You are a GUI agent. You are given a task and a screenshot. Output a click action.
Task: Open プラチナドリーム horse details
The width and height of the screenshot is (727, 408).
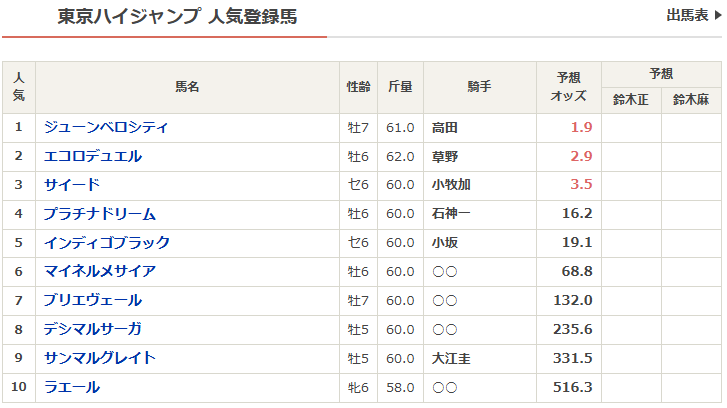100,214
